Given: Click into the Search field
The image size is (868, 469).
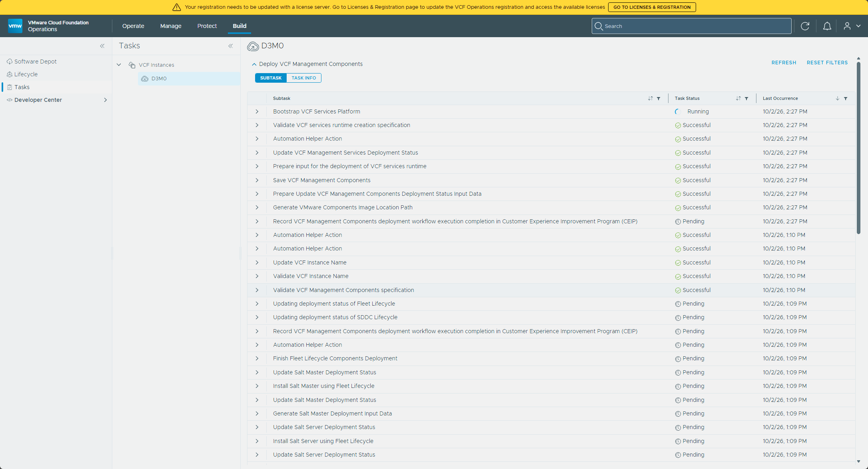Looking at the screenshot, I should [x=691, y=26].
